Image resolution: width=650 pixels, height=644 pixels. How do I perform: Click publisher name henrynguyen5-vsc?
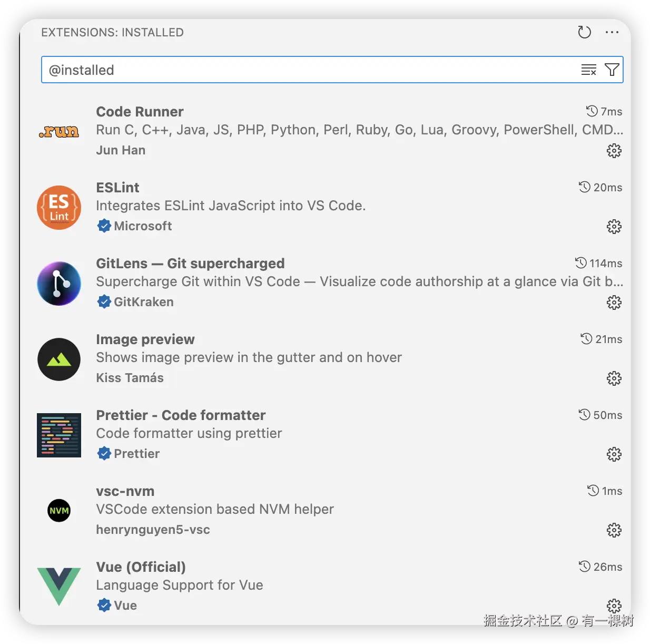153,530
